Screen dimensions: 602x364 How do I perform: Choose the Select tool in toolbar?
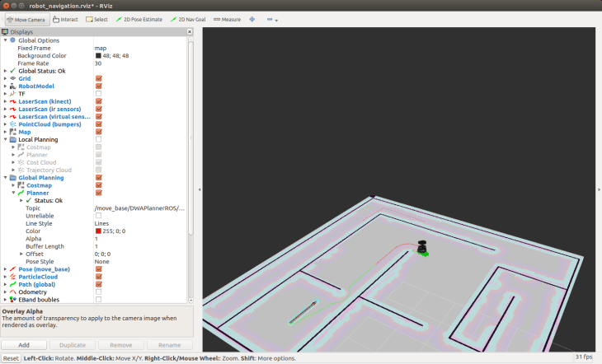point(97,19)
